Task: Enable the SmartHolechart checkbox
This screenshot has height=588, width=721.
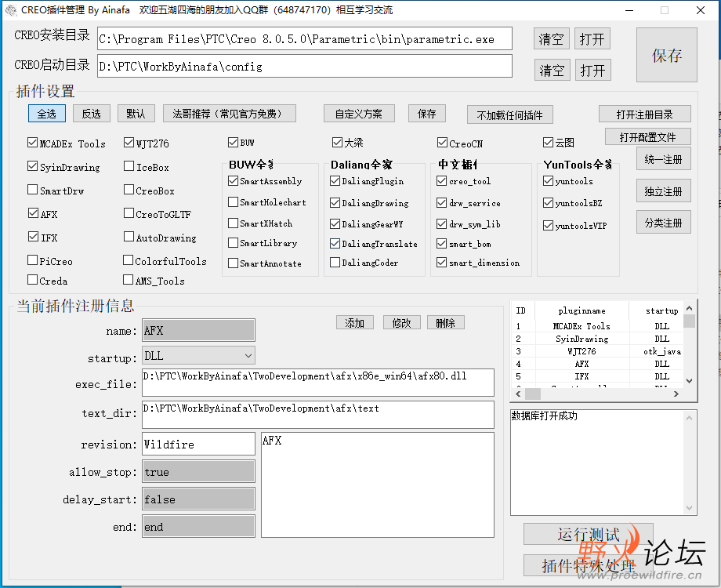Action: pyautogui.click(x=233, y=202)
